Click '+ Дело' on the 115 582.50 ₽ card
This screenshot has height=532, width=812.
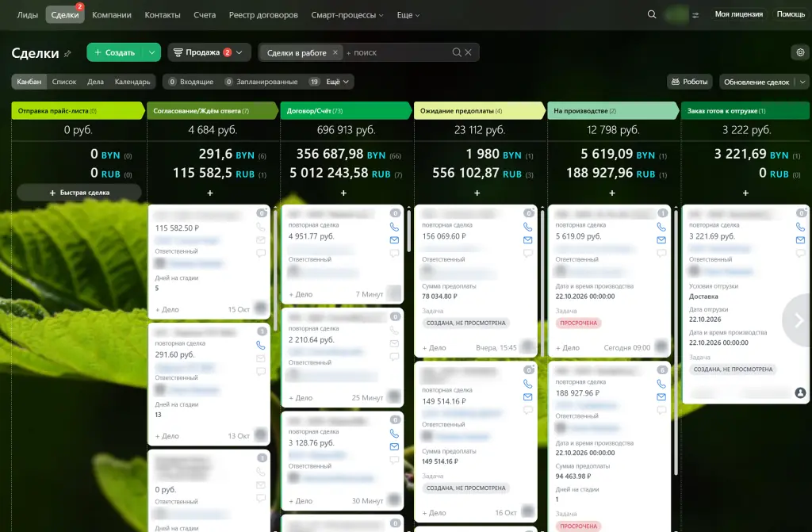click(x=167, y=310)
